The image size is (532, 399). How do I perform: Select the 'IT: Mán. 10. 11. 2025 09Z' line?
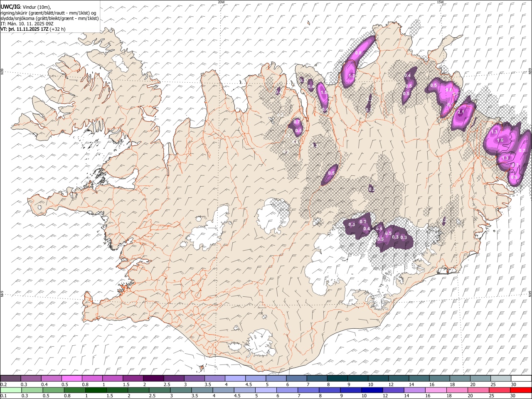pyautogui.click(x=27, y=24)
